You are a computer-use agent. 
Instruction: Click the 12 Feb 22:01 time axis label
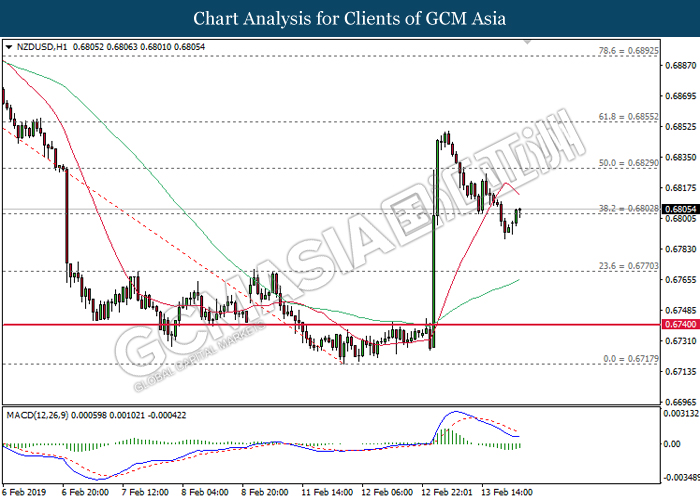[x=446, y=492]
